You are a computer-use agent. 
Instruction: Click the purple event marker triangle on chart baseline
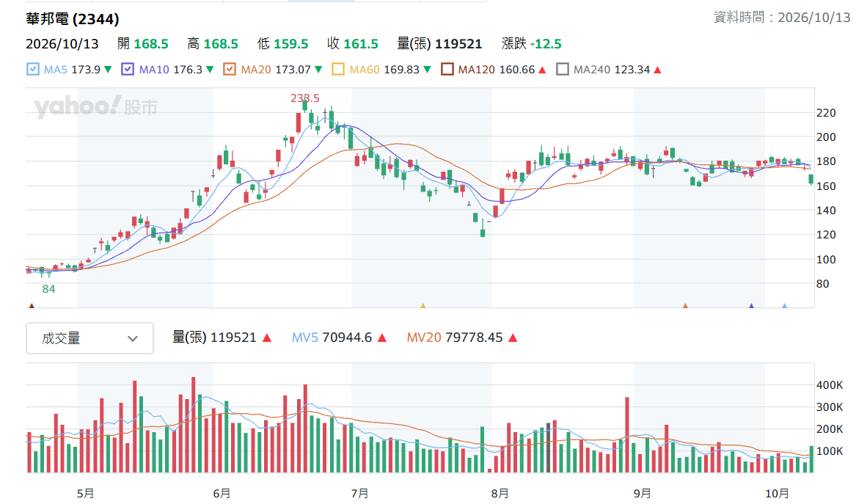click(x=752, y=306)
